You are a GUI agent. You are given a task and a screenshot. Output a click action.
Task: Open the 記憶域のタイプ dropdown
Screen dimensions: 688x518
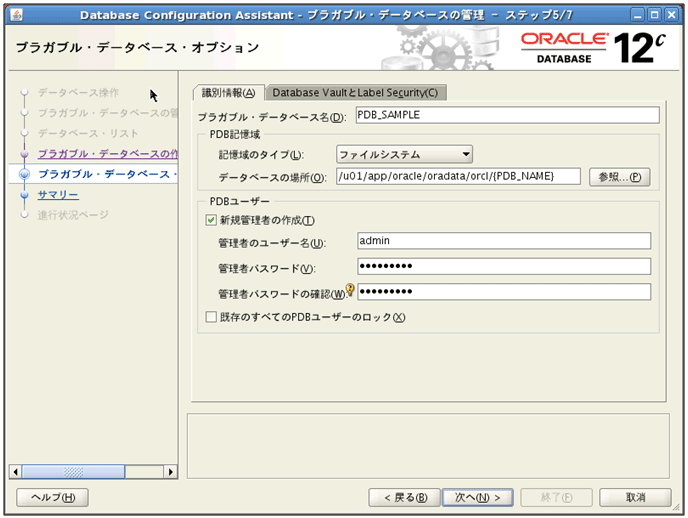[x=404, y=154]
